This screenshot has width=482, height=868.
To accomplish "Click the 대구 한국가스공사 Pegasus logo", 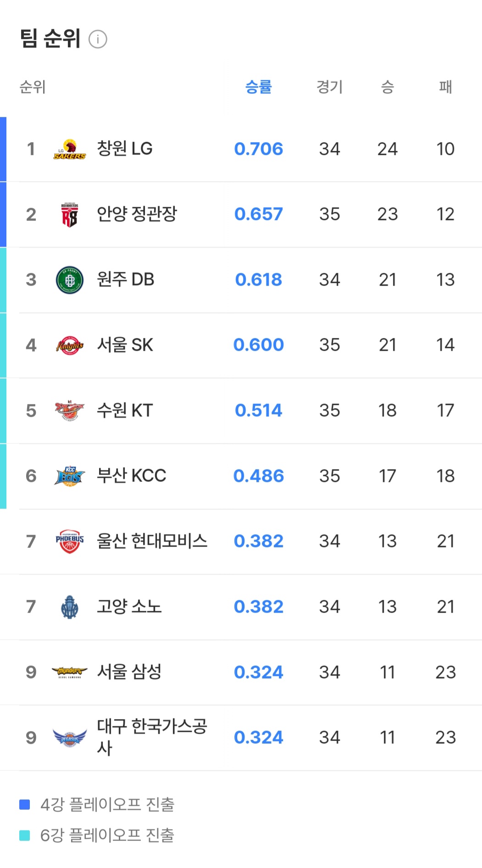I will click(x=70, y=737).
